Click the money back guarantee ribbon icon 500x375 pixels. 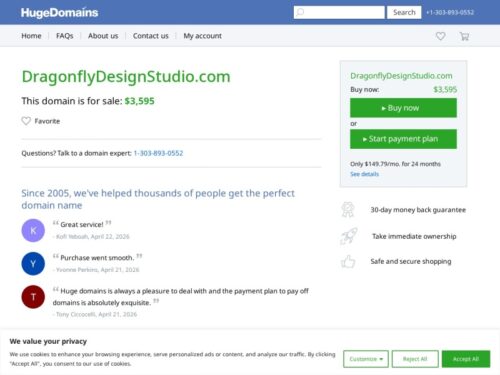tap(348, 210)
